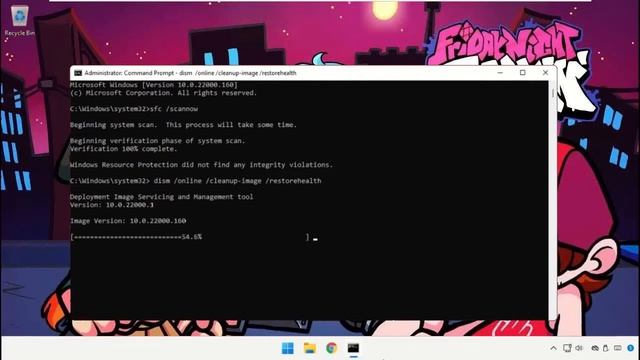Image resolution: width=640 pixels, height=360 pixels.
Task: Open the volume speaker tray icon
Action: tap(579, 348)
